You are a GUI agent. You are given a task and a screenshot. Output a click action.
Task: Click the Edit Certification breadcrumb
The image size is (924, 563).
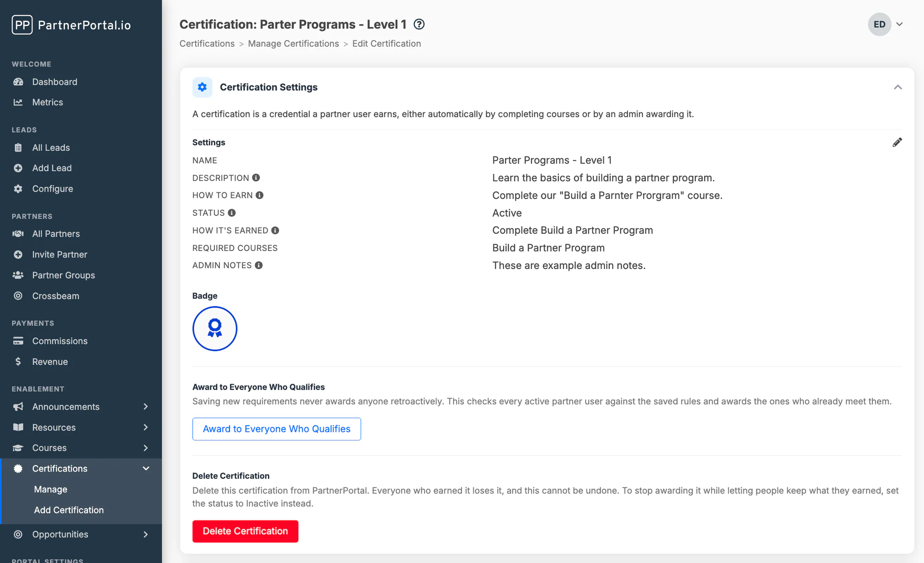(387, 43)
